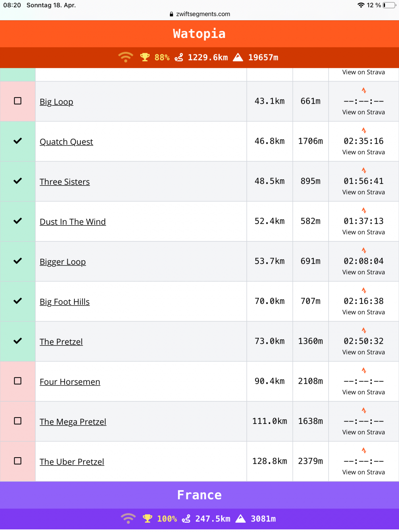Click the Strava icon in Big Loop row

pyautogui.click(x=364, y=90)
